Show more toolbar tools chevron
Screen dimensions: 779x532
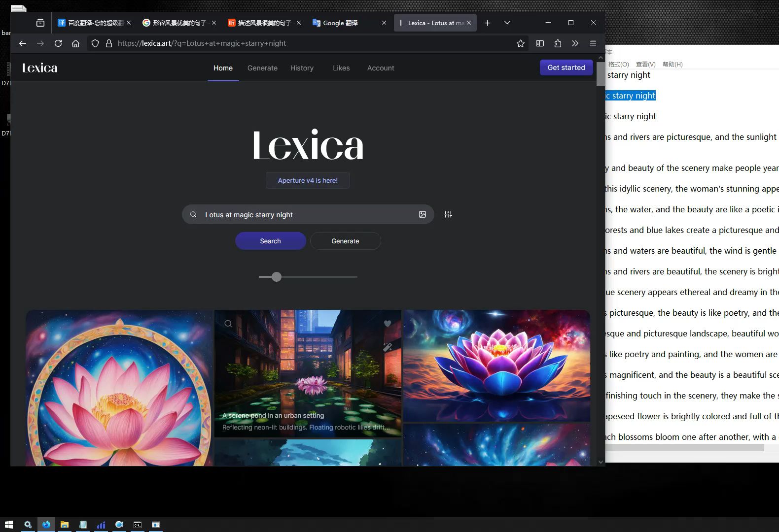575,43
